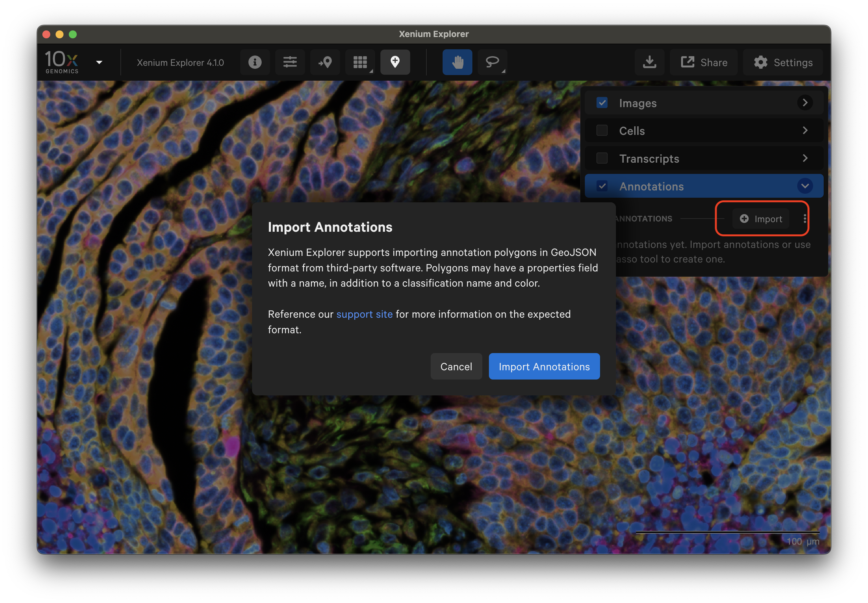The height and width of the screenshot is (603, 868).
Task: Open the Settings menu
Action: tap(783, 62)
